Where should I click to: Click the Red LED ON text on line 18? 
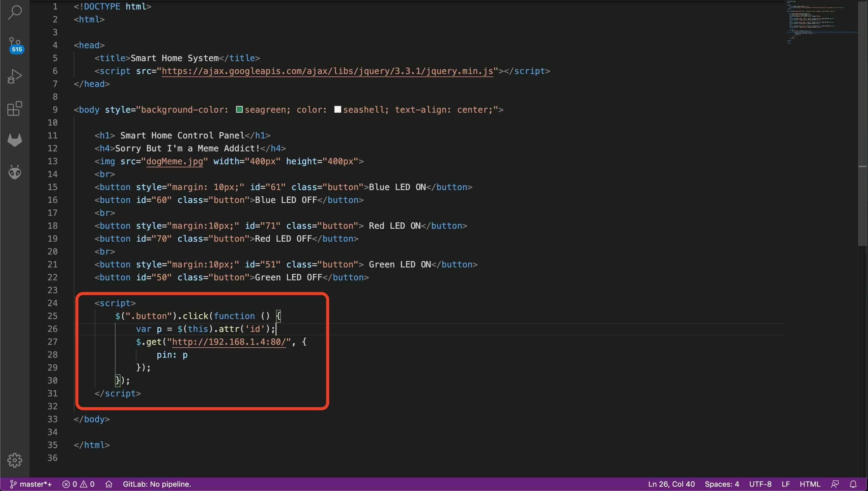pos(395,226)
